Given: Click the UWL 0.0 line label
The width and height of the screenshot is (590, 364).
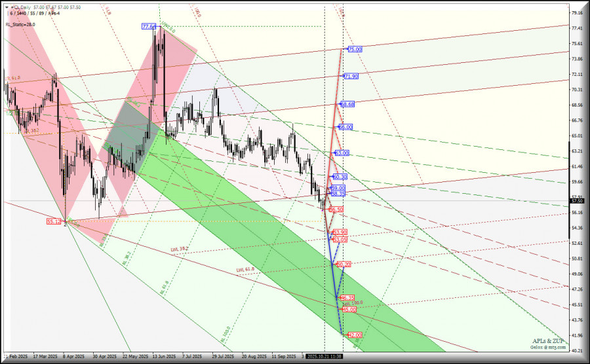Looking at the screenshot, I should [x=168, y=28].
